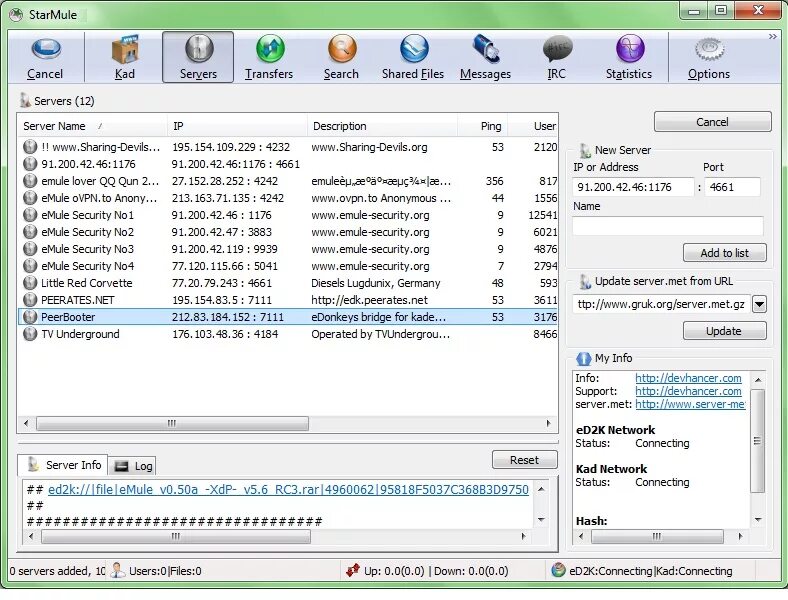Click the Add to list button
Image resolution: width=788 pixels, height=600 pixels.
[x=724, y=253]
